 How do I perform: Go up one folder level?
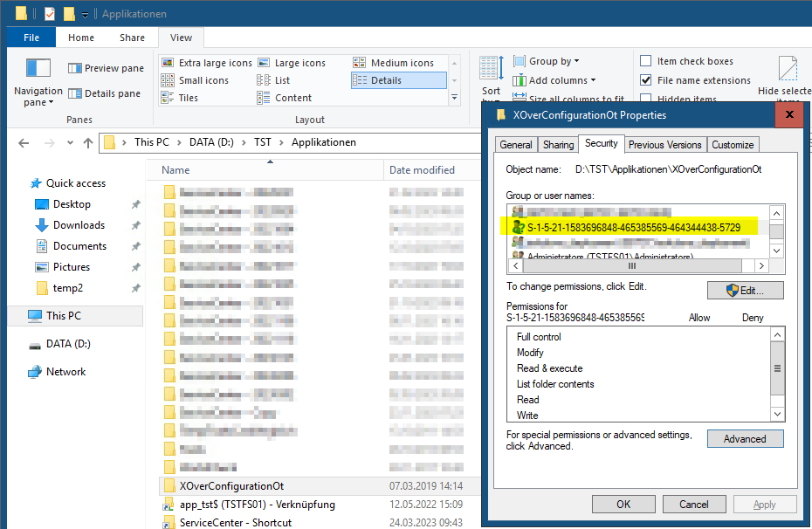[x=88, y=143]
